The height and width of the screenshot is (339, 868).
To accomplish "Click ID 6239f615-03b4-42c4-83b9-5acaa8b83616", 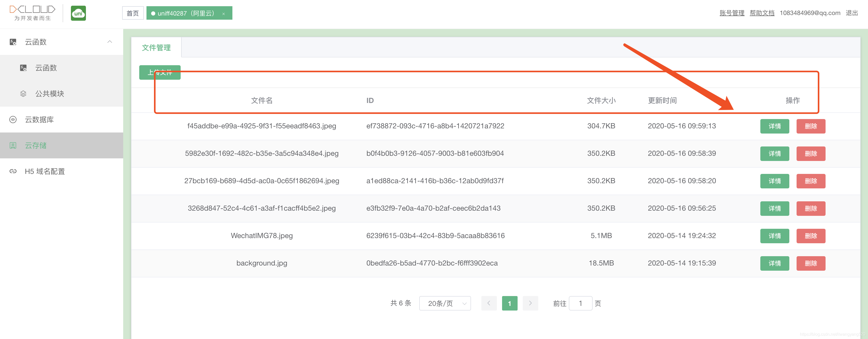I will point(435,235).
